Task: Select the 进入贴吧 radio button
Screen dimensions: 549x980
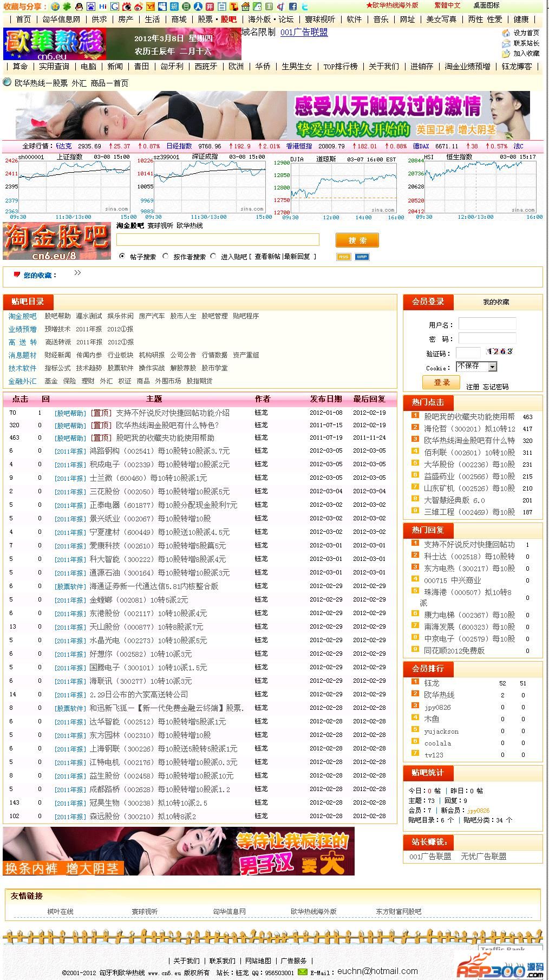Action: [x=213, y=256]
